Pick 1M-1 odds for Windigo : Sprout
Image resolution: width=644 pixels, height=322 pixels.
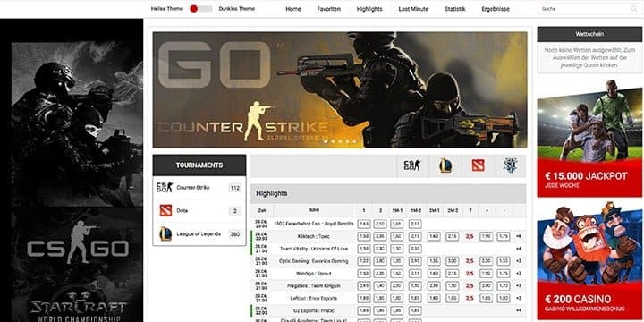397,273
